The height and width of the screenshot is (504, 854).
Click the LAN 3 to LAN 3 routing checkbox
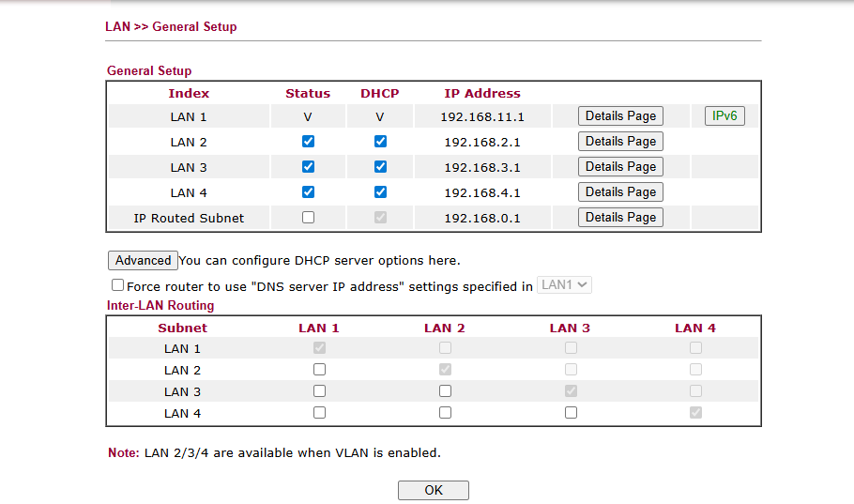(571, 391)
